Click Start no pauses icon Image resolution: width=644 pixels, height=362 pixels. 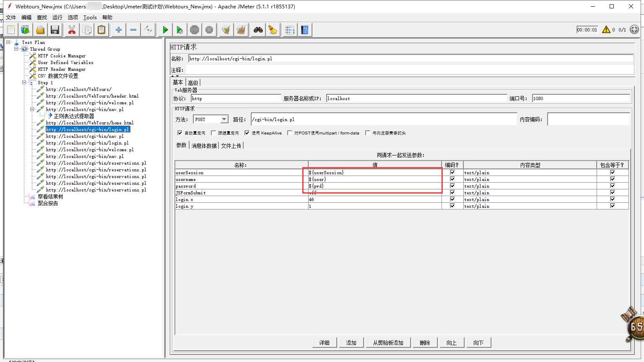180,30
